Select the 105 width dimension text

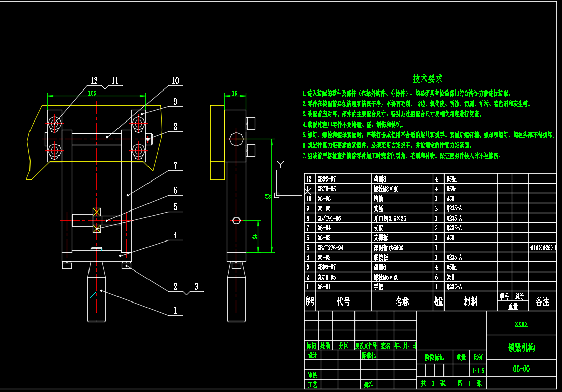[x=92, y=93]
